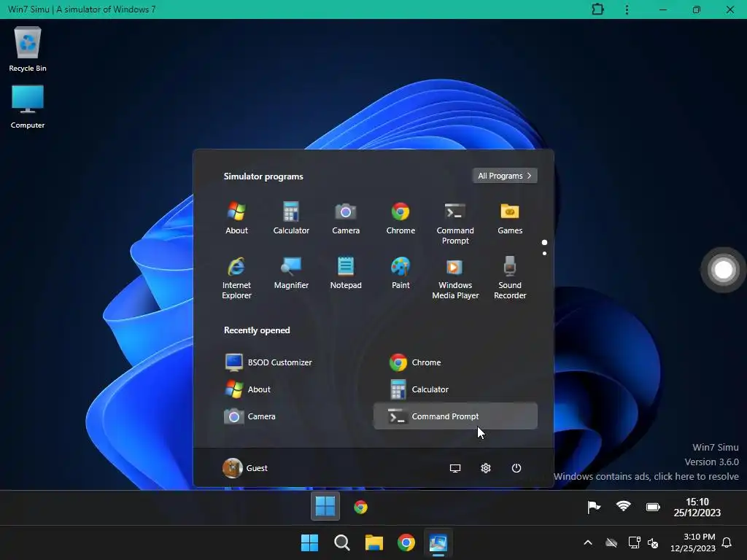Open Camera from Simulator programs grid
This screenshot has height=560, width=747.
(346, 218)
